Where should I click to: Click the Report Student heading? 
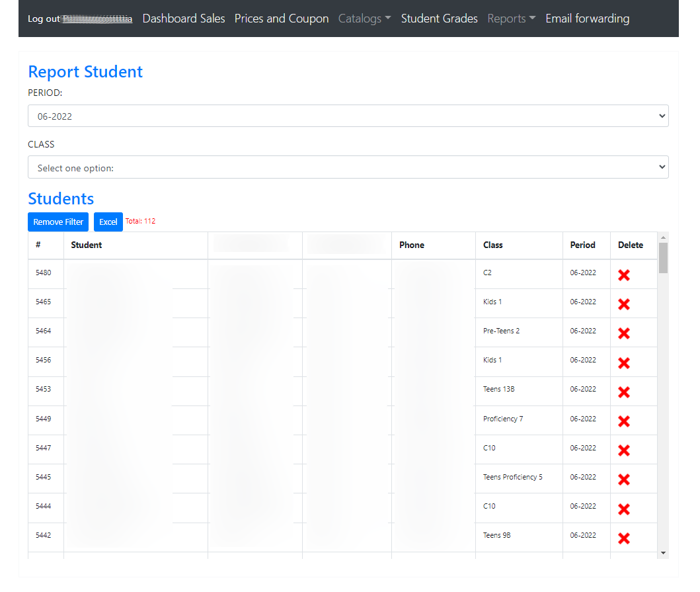coord(85,71)
